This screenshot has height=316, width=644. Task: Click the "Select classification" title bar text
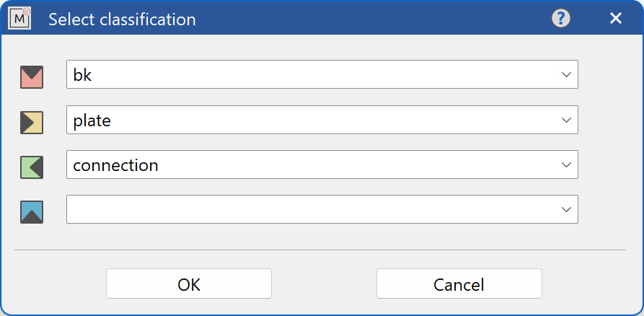click(122, 19)
